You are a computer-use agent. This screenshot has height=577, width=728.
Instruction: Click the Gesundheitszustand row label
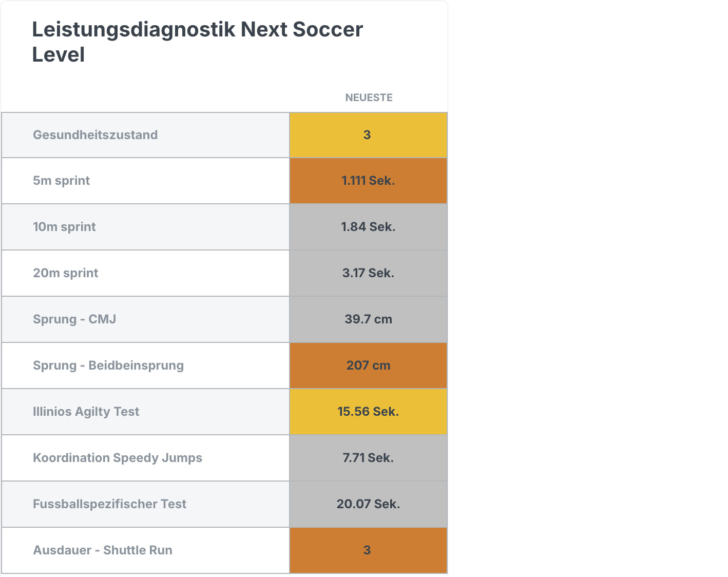(95, 135)
